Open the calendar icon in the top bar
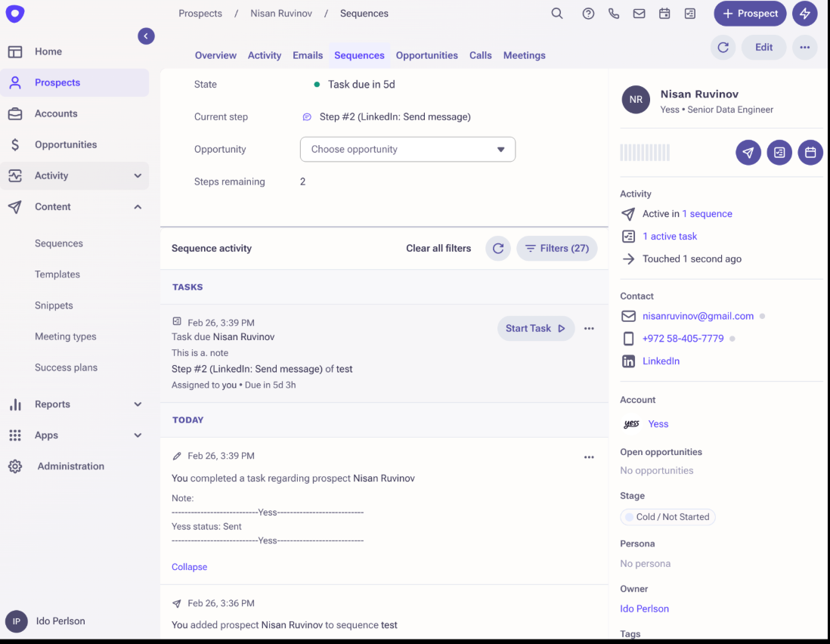This screenshot has height=644, width=830. [x=664, y=14]
